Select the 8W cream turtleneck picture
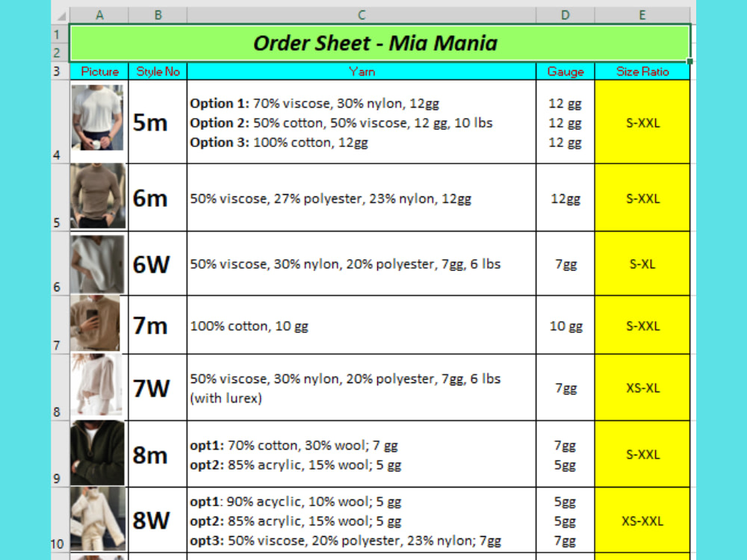This screenshot has height=560, width=747. click(x=98, y=519)
